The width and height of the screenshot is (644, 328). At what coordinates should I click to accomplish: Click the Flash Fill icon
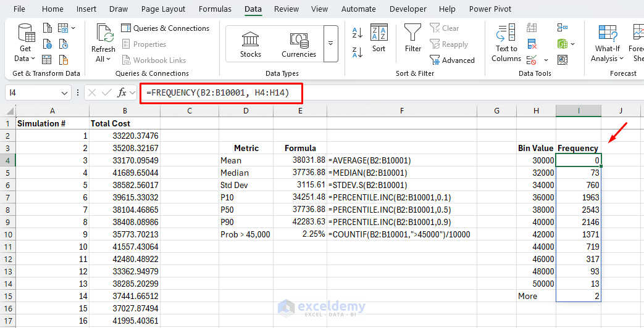click(x=532, y=28)
